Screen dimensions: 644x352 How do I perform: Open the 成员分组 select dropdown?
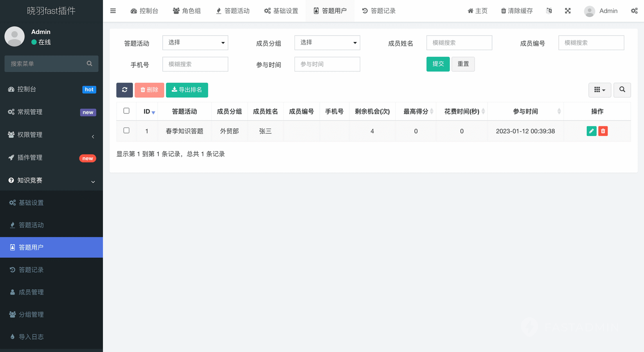327,43
